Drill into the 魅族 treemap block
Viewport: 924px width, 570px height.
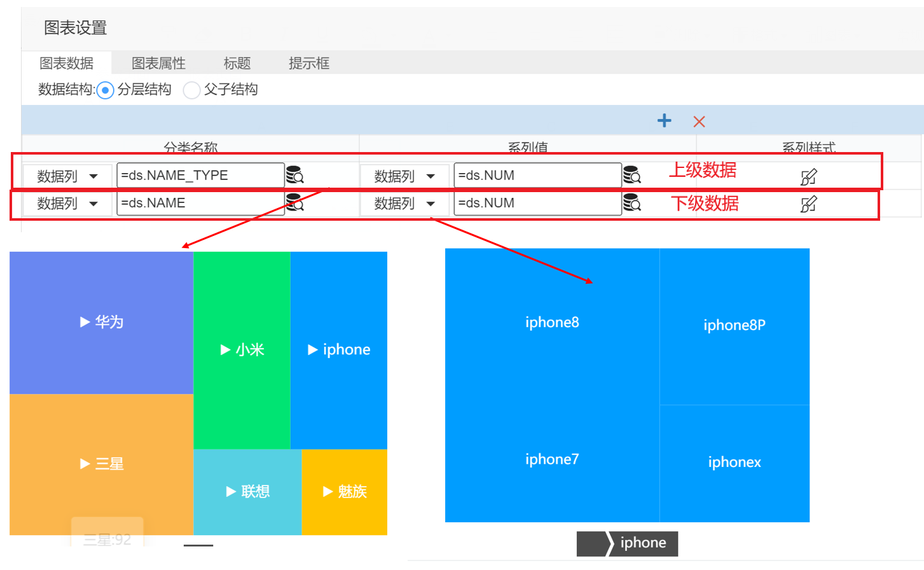345,492
